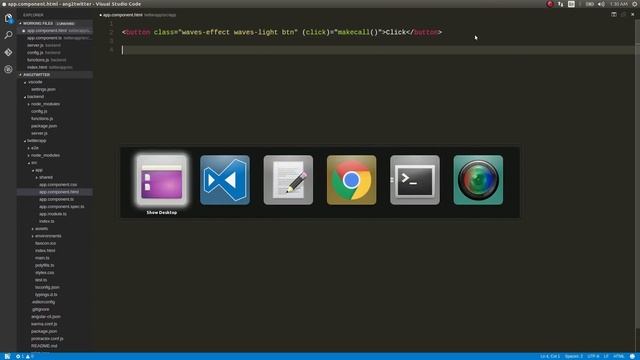The width and height of the screenshot is (640, 360).
Task: Change indentation via Spaces status entry
Action: tap(574, 356)
